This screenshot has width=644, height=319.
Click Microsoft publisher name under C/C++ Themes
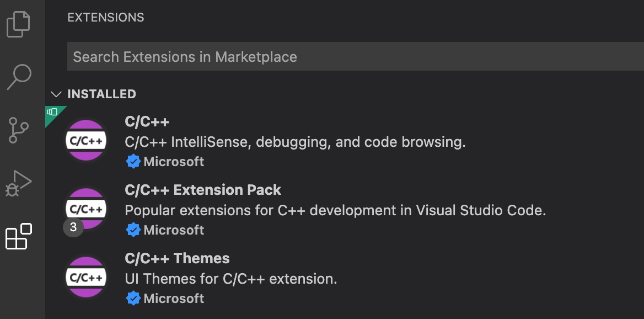pos(174,299)
